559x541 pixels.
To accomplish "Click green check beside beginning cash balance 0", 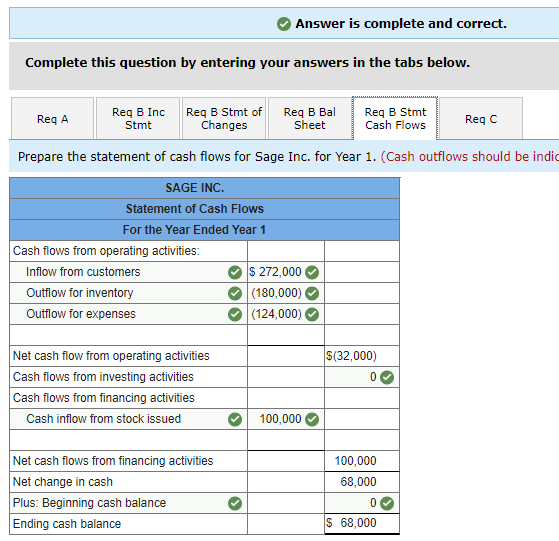I will (x=387, y=504).
